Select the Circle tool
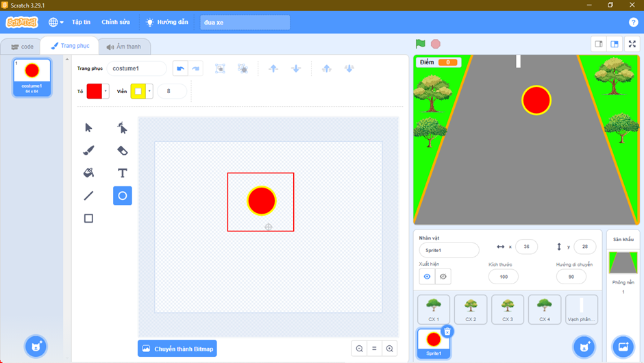 [123, 195]
